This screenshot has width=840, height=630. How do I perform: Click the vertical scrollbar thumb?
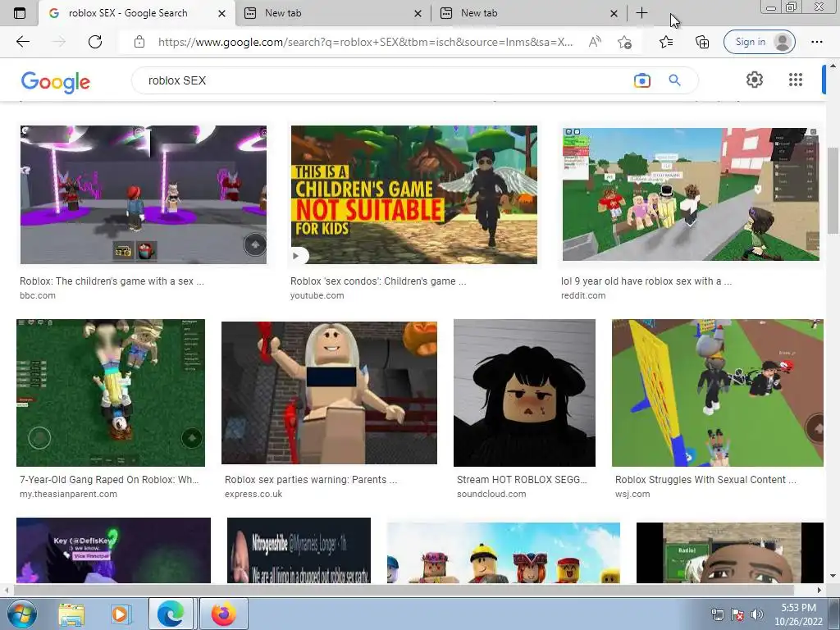(833, 190)
